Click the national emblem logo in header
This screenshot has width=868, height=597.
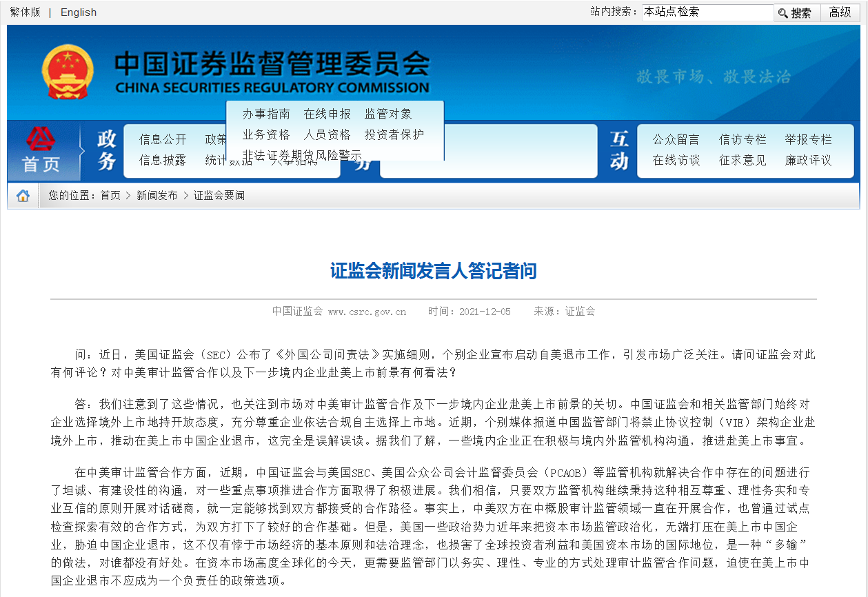coord(68,72)
